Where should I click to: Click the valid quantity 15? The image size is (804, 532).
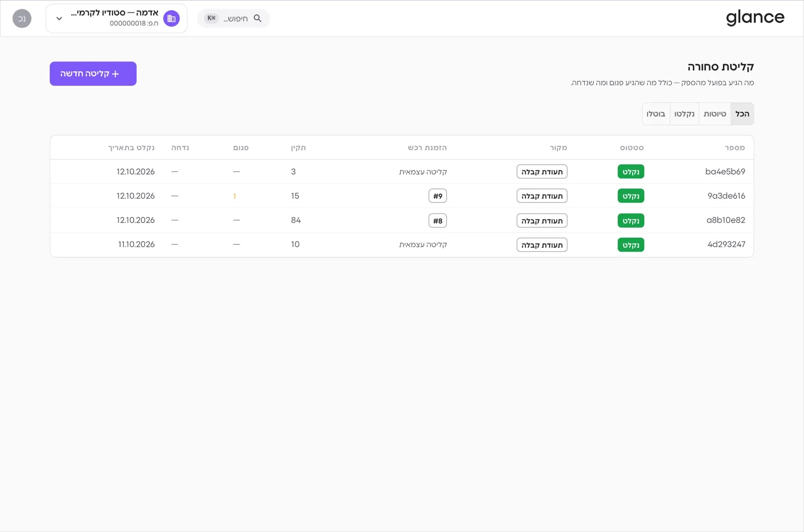coord(295,196)
